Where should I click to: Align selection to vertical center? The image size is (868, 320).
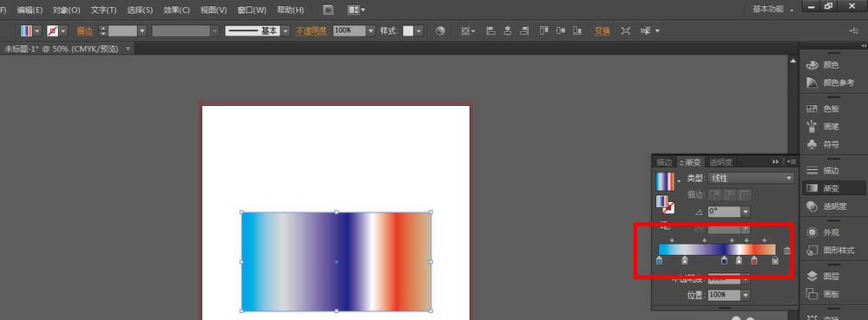pyautogui.click(x=561, y=31)
